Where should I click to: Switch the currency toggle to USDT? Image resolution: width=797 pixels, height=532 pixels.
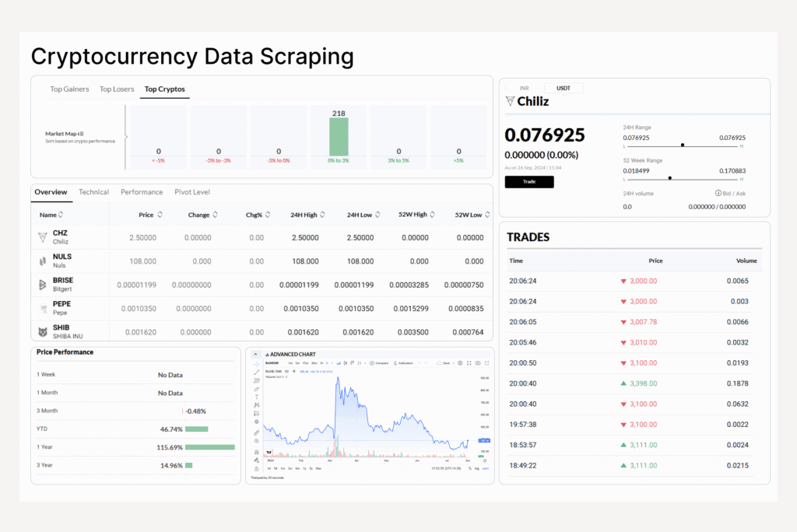click(563, 88)
